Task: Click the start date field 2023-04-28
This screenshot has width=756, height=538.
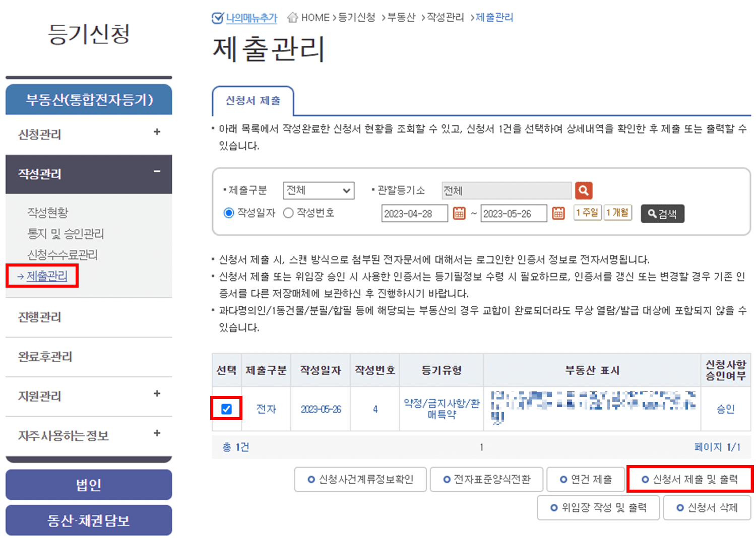Action: click(415, 214)
